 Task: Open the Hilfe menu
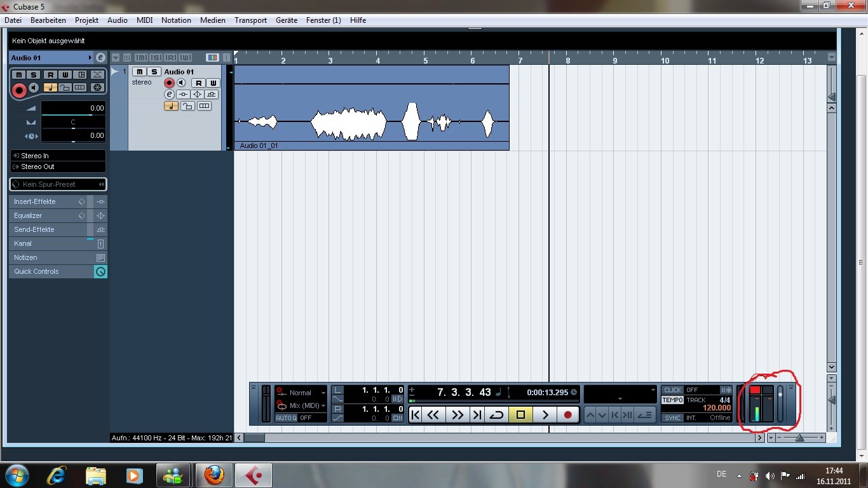coord(358,20)
